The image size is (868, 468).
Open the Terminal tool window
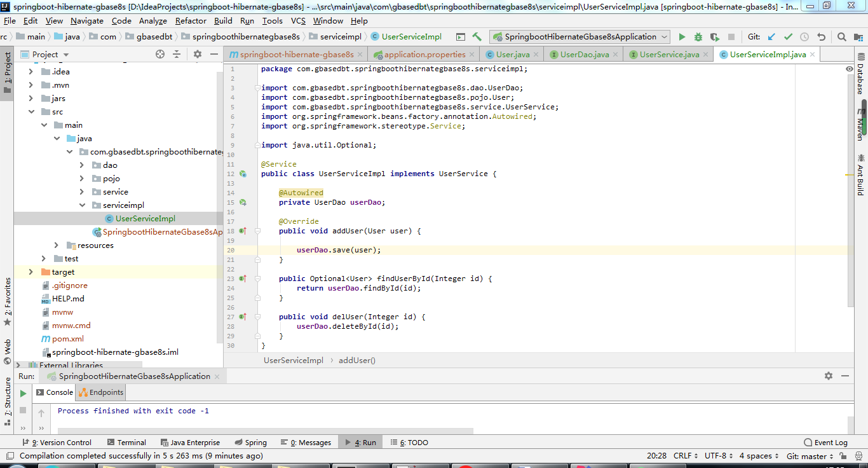pyautogui.click(x=126, y=442)
